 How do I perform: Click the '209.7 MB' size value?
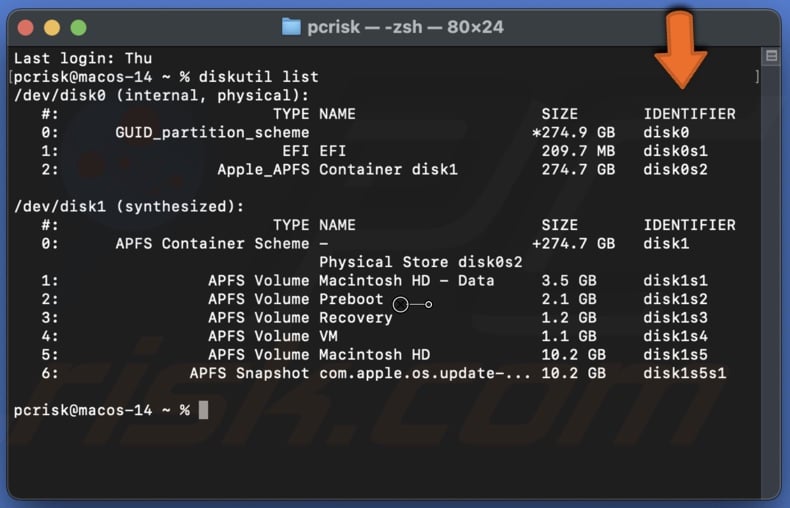[x=578, y=151]
